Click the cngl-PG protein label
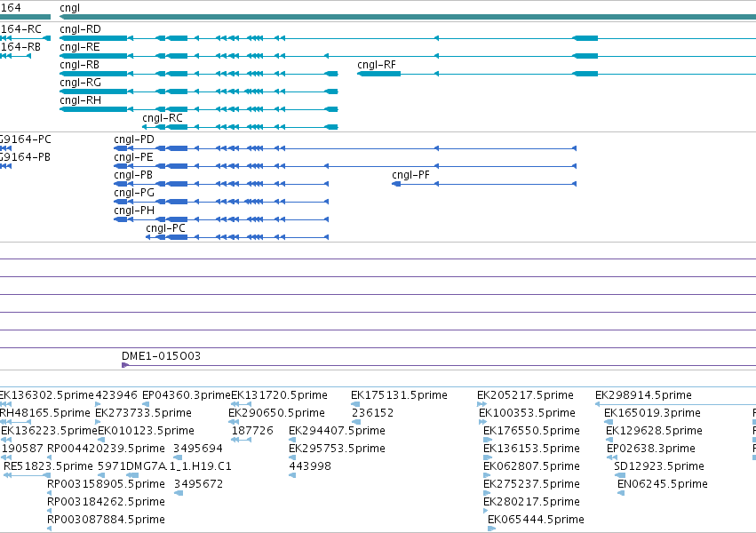 tap(134, 194)
